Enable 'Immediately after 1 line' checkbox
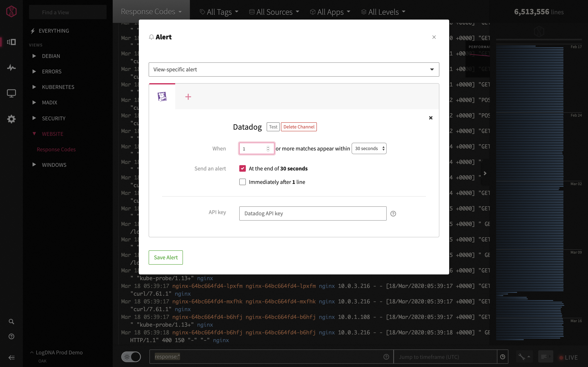This screenshot has width=588, height=367. point(243,182)
